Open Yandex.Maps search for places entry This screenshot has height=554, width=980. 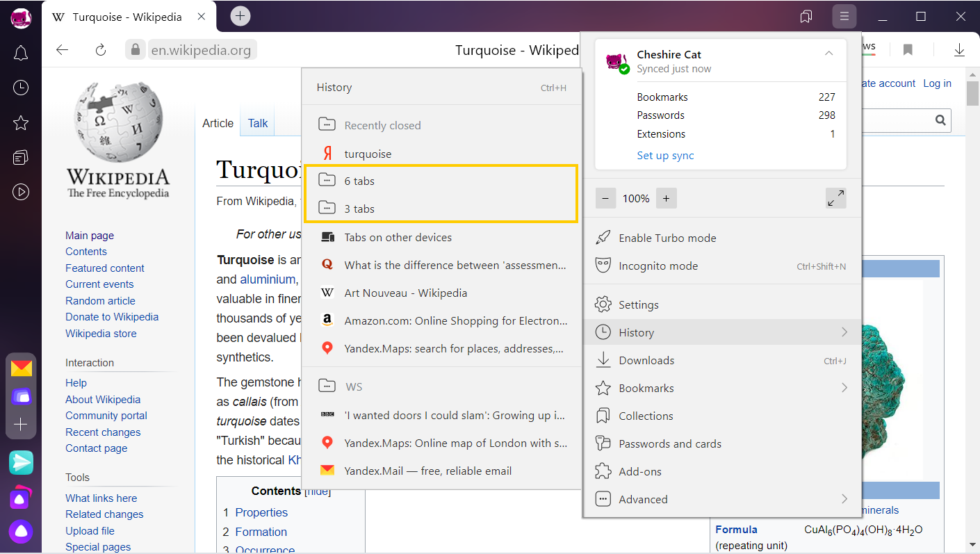click(x=441, y=348)
